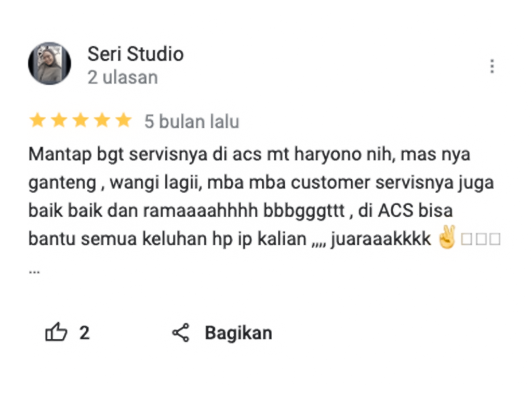532x399 pixels.
Task: Click the word juaraaakkkk in the review
Action: pos(380,239)
